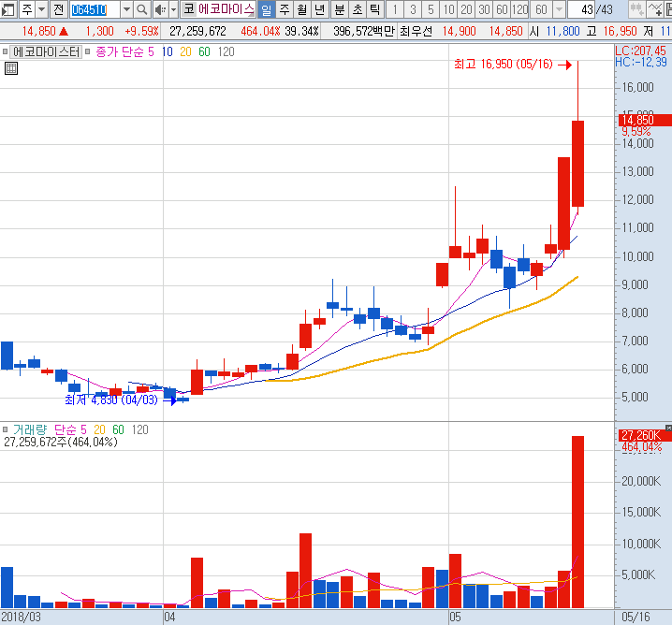Toggle square marker before 종가 단순
The height and width of the screenshot is (625, 672).
coord(87,51)
